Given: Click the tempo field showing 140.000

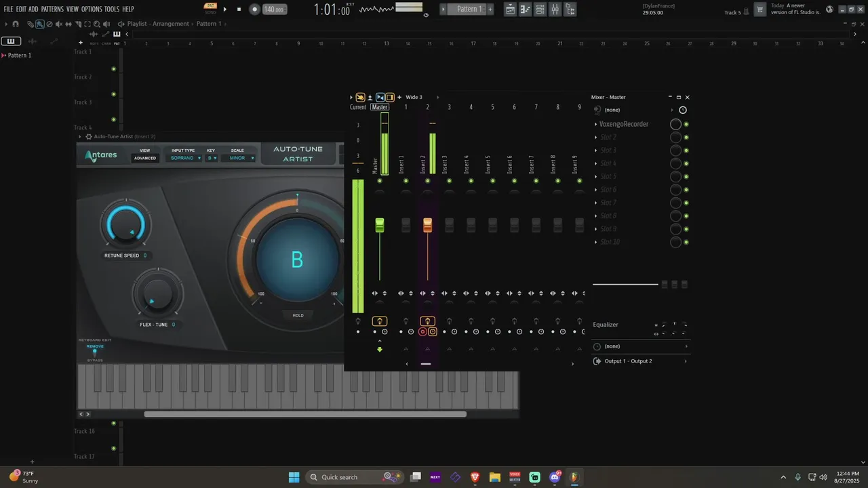Looking at the screenshot, I should pyautogui.click(x=274, y=9).
